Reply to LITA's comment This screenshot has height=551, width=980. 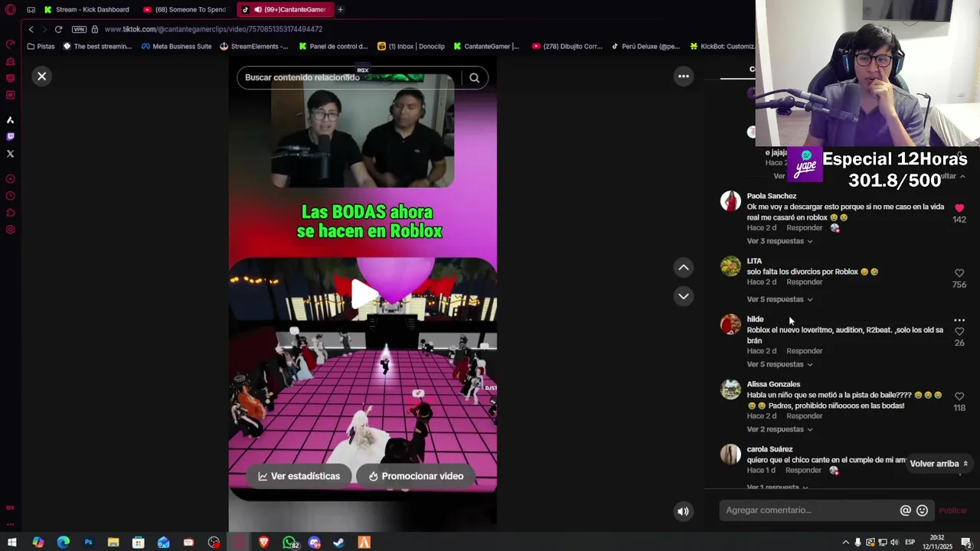[804, 282]
